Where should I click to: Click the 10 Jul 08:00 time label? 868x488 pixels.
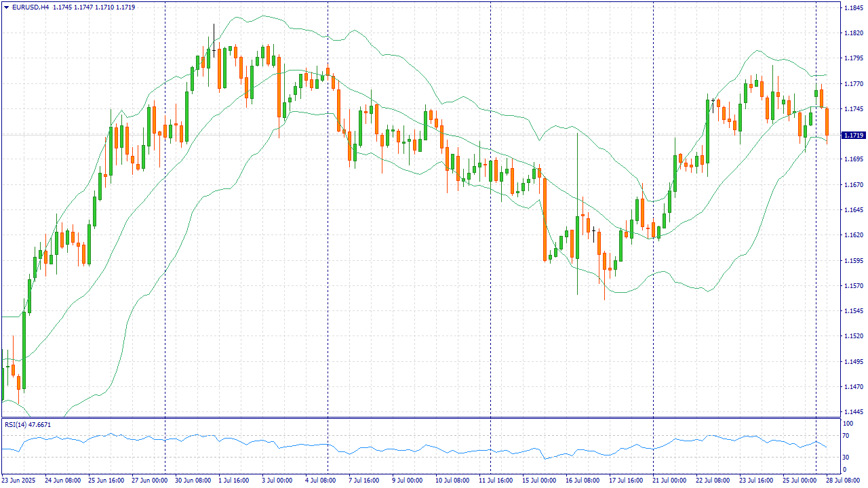pos(453,480)
